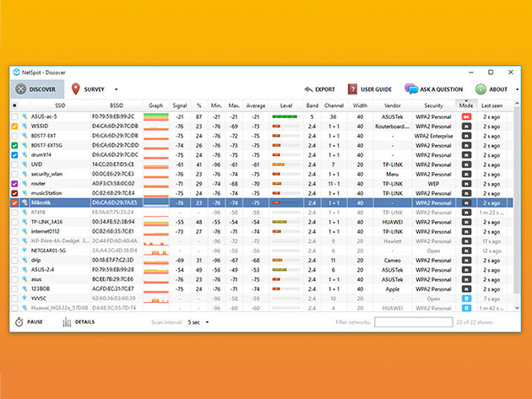Sort by the Channel column header

334,105
